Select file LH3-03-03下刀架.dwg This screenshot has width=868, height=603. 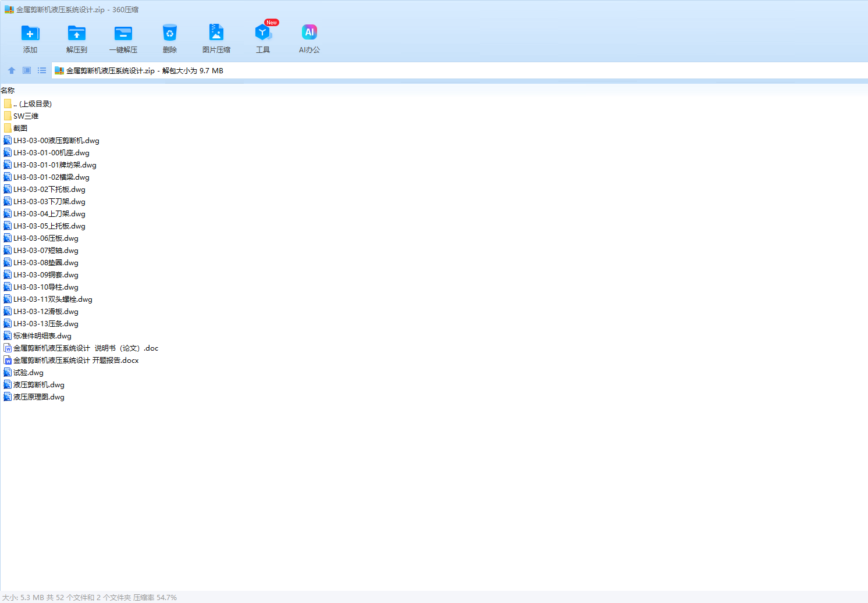point(49,202)
